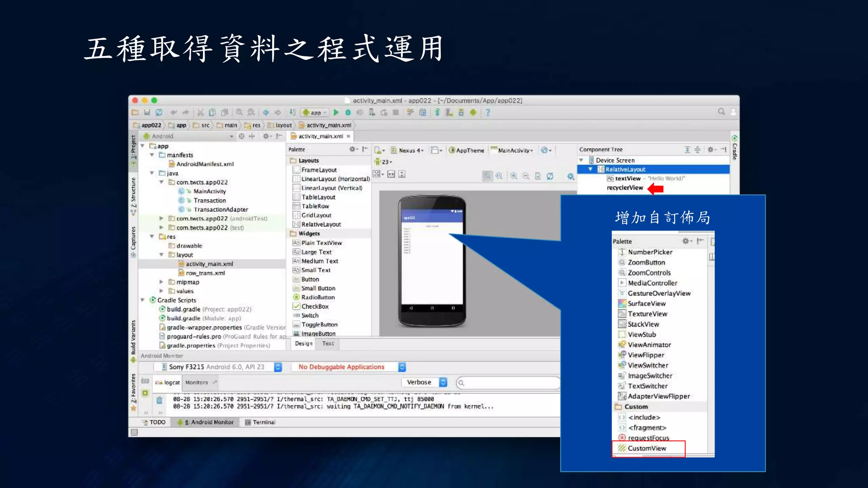The width and height of the screenshot is (868, 488).
Task: Click the Cut scissors icon in toolbar
Action: pos(200,113)
